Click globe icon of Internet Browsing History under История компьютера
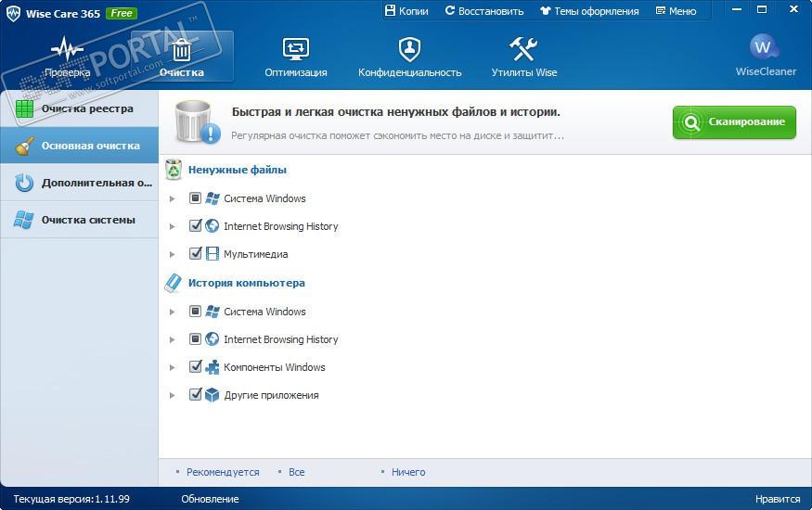Screen dimensions: 812x510 click(213, 339)
